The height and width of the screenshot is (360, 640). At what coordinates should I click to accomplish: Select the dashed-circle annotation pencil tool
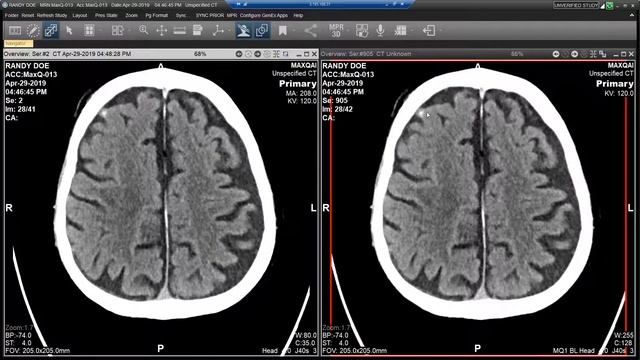pyautogui.click(x=33, y=31)
